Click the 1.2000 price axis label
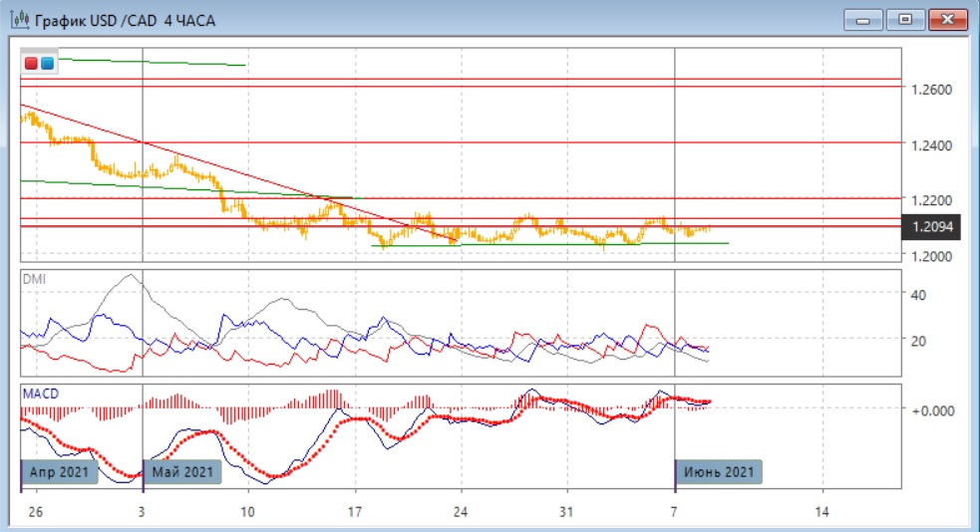Screen dimensions: 980x532 (932, 256)
